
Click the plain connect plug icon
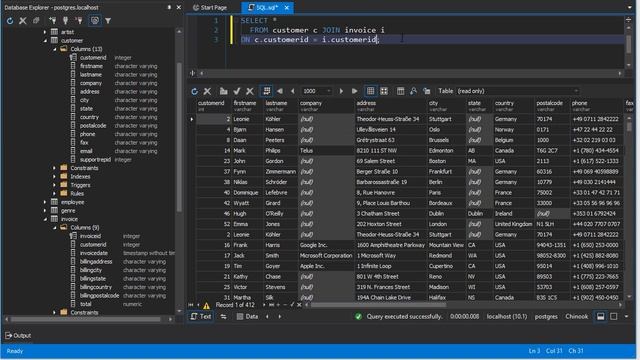tap(65, 20)
